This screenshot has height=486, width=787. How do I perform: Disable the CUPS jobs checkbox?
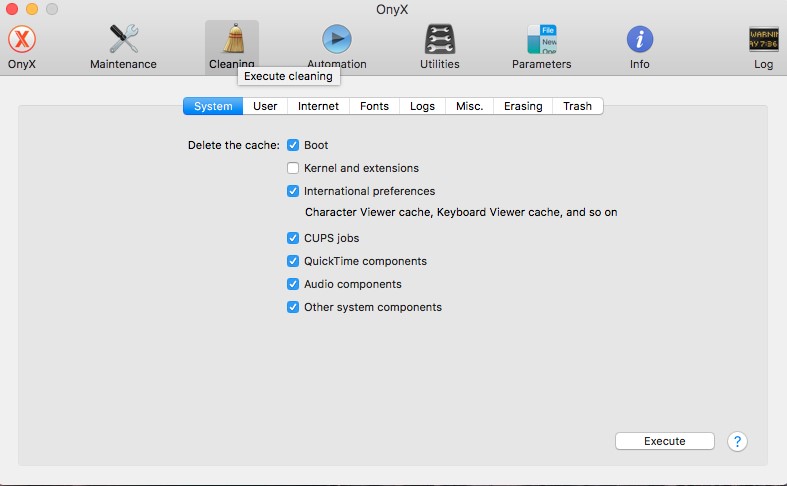(x=293, y=238)
